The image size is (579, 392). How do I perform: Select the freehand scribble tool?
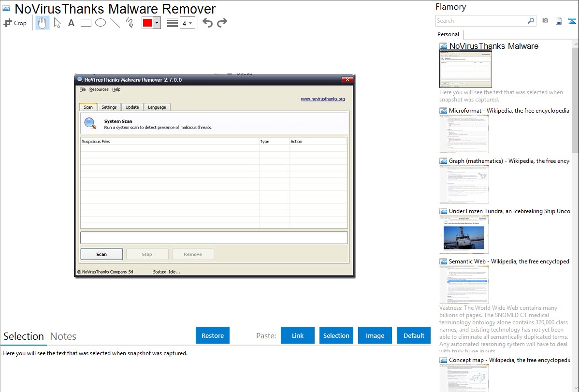130,23
